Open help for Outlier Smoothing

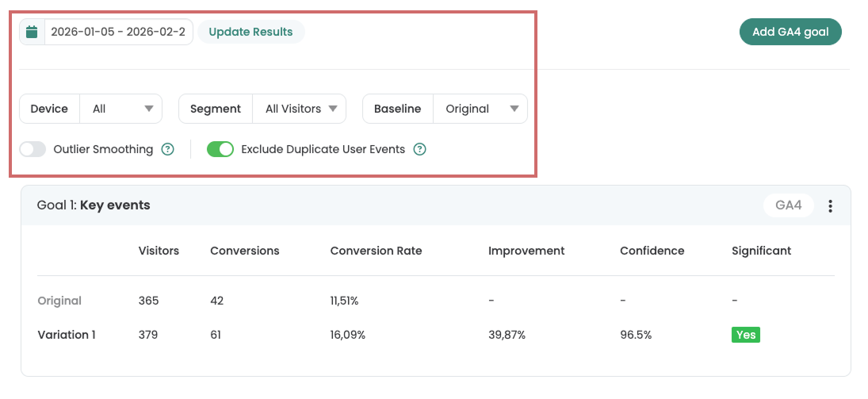(168, 150)
